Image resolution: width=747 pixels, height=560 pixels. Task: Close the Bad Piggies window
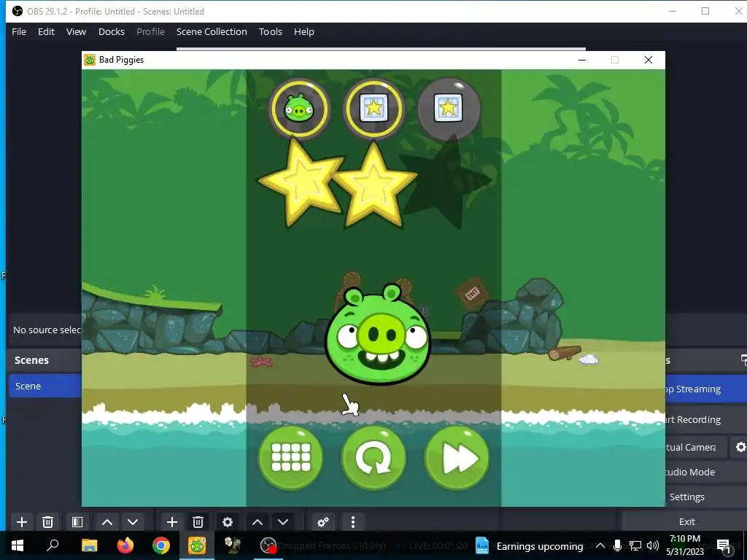pos(649,60)
